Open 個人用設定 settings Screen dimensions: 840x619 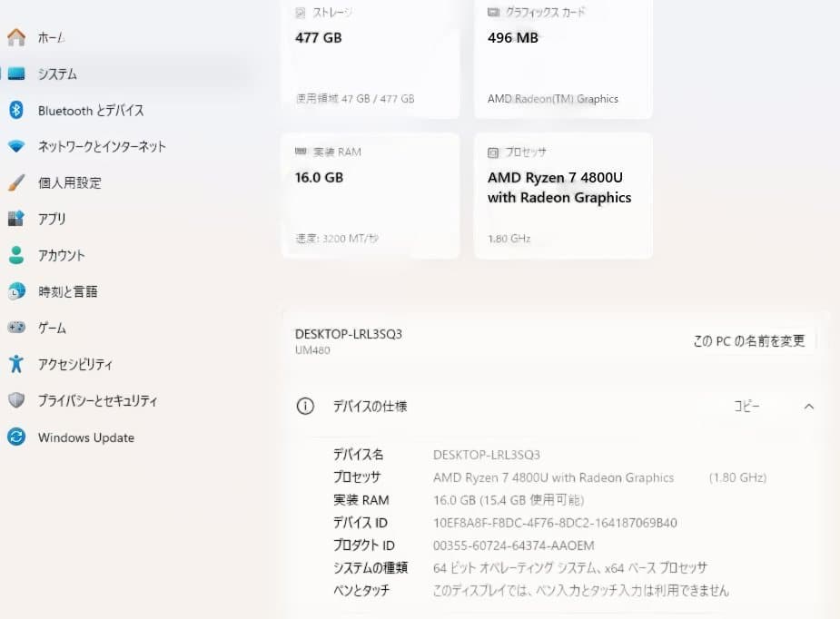[x=68, y=182]
